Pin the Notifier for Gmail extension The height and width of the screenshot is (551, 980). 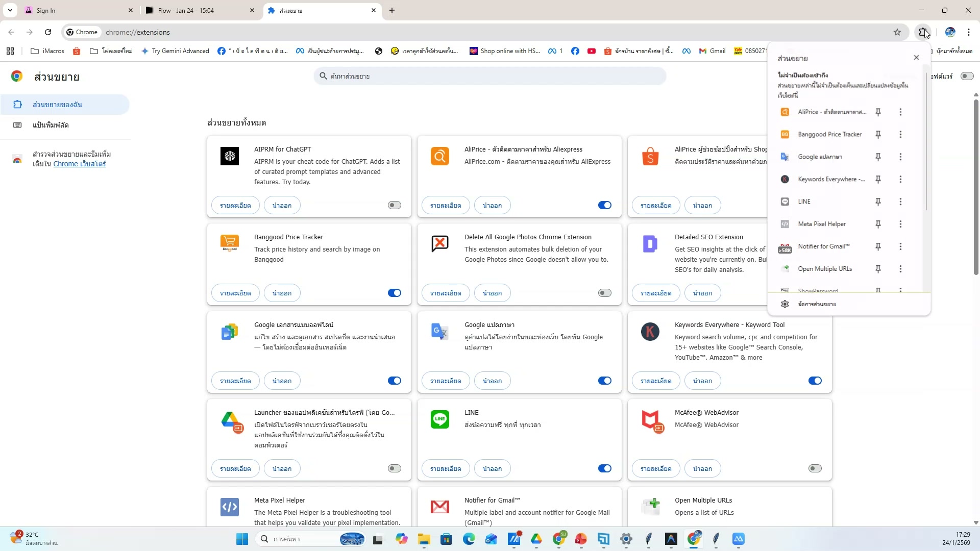[878, 247]
